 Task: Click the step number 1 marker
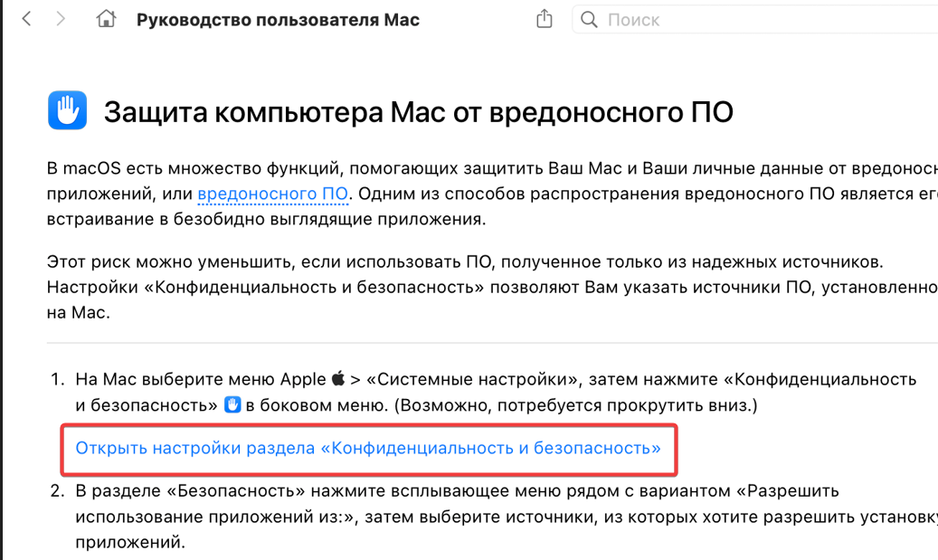coord(56,378)
